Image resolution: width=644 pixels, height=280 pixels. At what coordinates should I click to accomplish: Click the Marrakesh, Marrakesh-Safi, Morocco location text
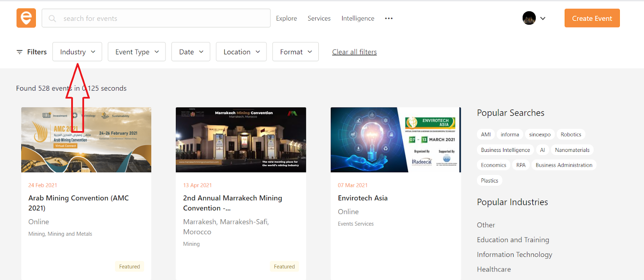pos(226,227)
